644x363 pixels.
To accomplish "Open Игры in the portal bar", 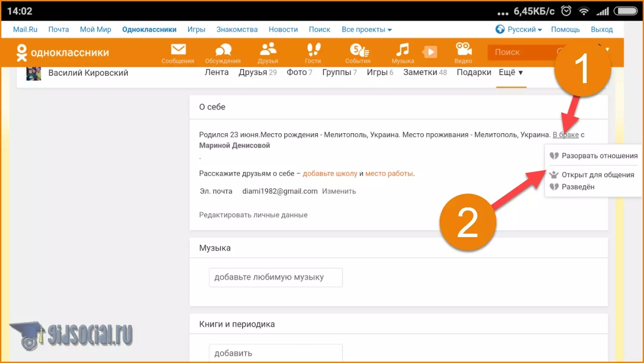I will [196, 29].
